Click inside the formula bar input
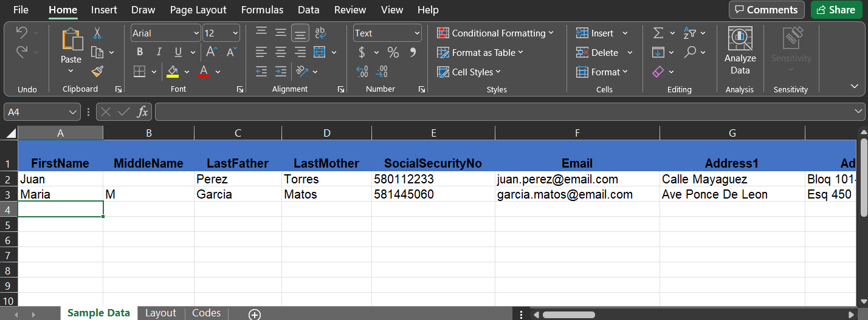 point(503,112)
